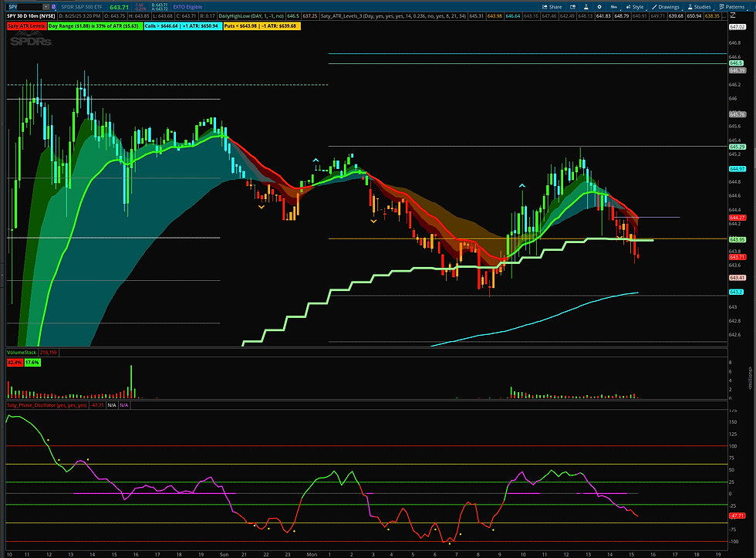Screen dimensions: 756x558
Task: Click the Puts < $643.98 orange label
Action: pos(262,26)
